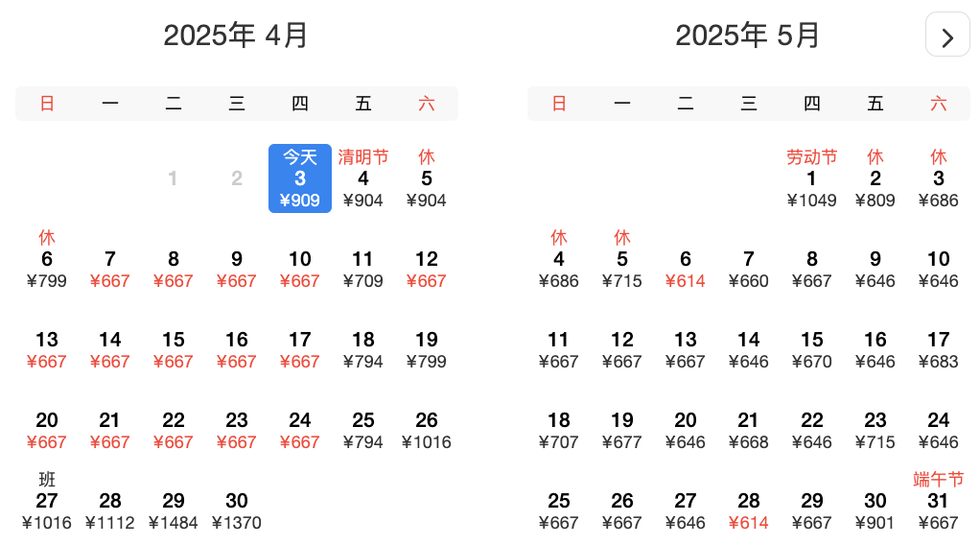Choose April 29 priced ¥1484
The width and height of the screenshot is (980, 545).
[x=174, y=511]
